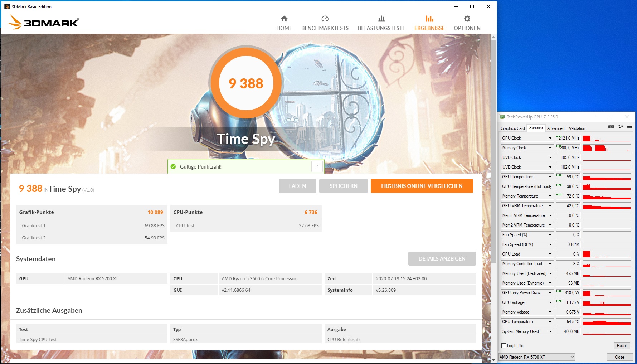
Task: Click the 3DMark title bar app icon
Action: pos(7,6)
